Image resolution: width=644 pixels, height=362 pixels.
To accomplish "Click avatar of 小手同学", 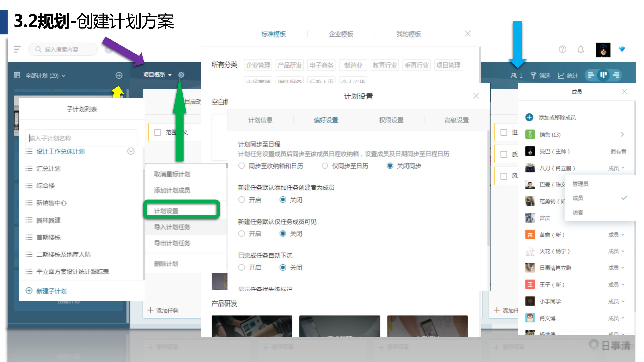I will 530,301.
